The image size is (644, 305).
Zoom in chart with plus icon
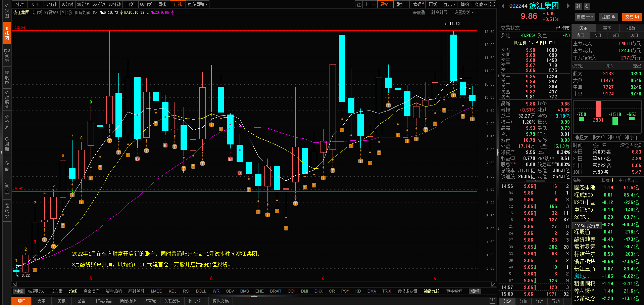366,4
